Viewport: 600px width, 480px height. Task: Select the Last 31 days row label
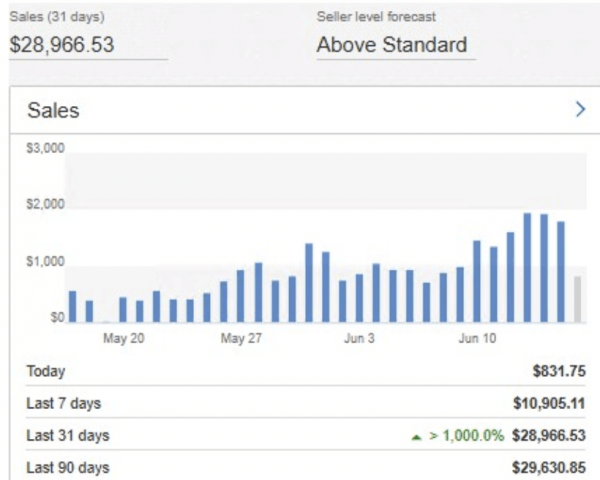click(67, 436)
